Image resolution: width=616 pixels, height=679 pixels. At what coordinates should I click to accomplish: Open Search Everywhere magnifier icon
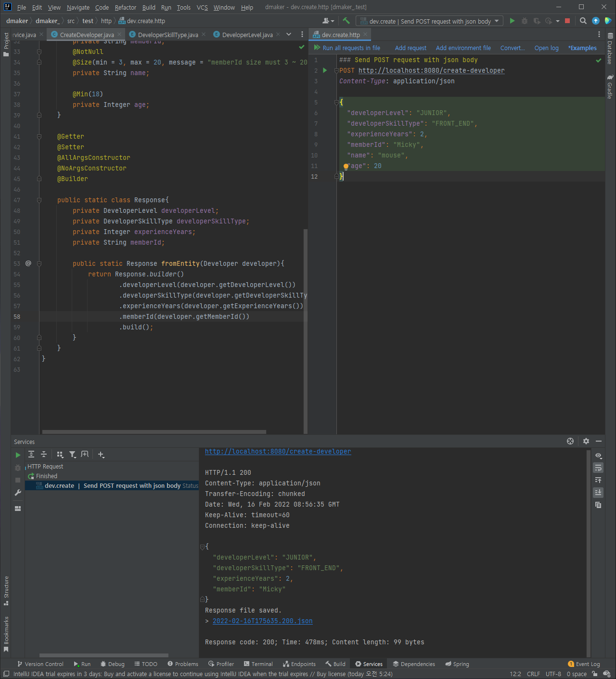click(583, 21)
